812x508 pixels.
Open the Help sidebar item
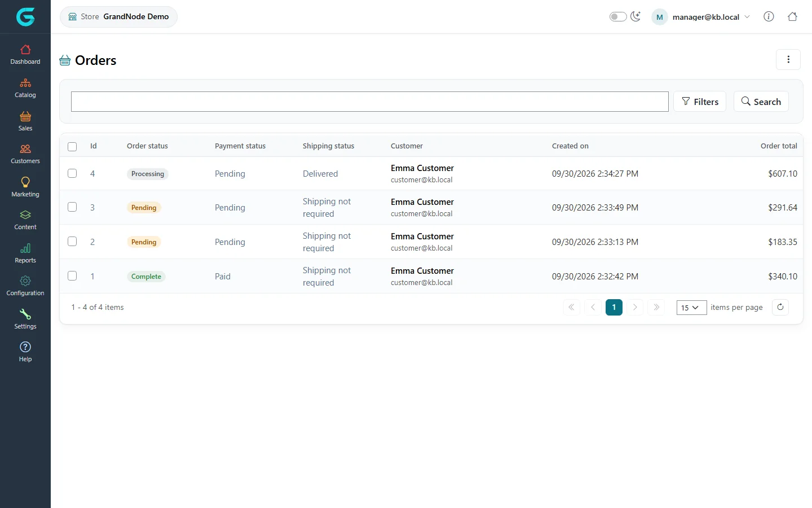point(25,352)
